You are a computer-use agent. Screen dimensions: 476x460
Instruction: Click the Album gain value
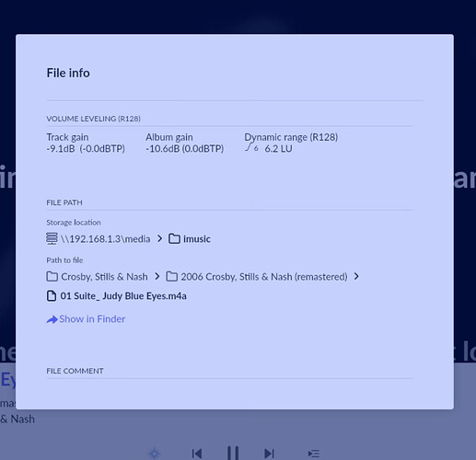184,149
